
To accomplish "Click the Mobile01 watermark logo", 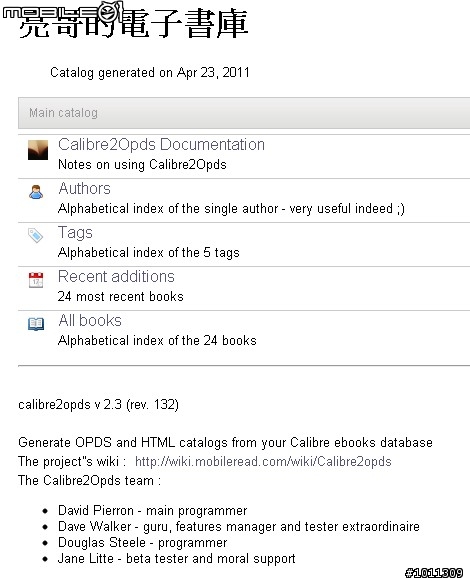I will point(62,11).
